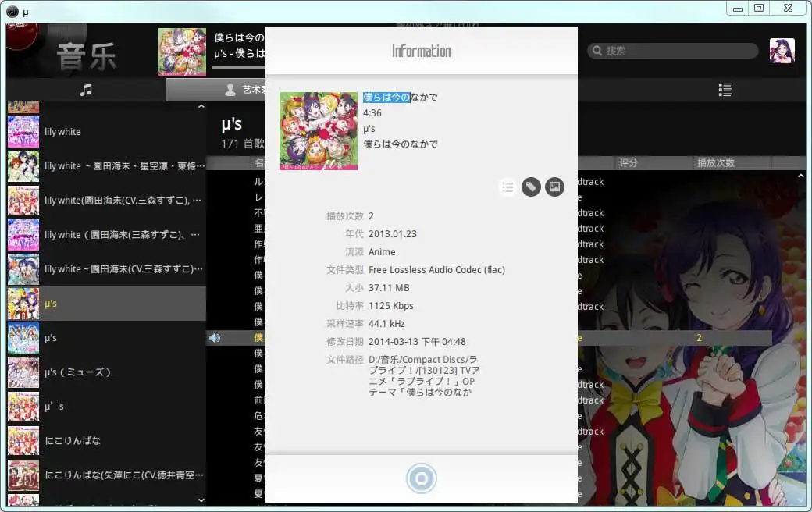Click the duration '4:36' in Information
This screenshot has width=812, height=512.
point(372,113)
